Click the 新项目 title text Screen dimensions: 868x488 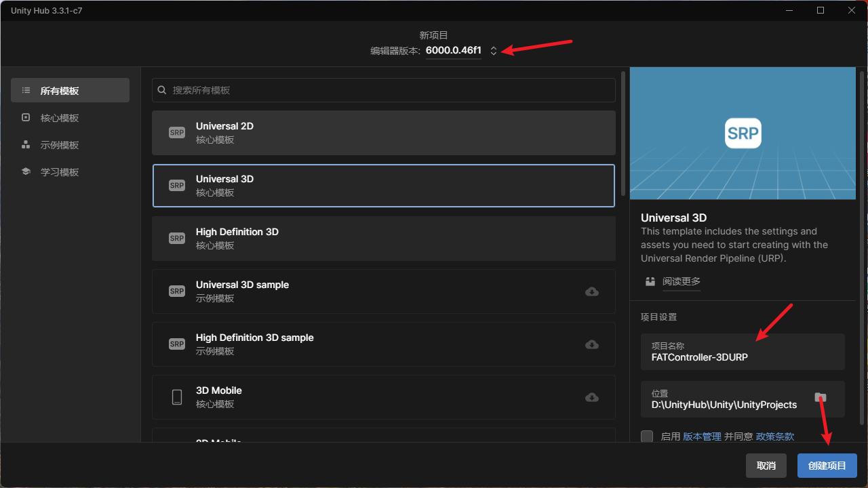tap(434, 35)
